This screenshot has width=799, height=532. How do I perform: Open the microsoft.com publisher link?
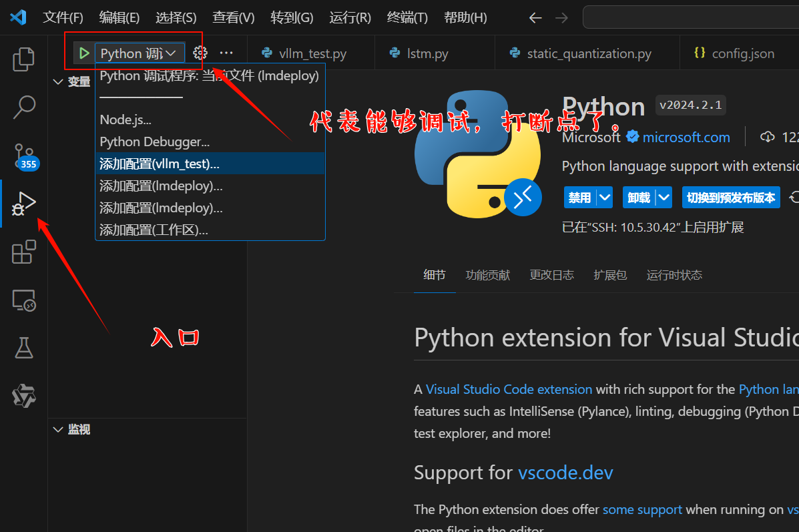686,137
